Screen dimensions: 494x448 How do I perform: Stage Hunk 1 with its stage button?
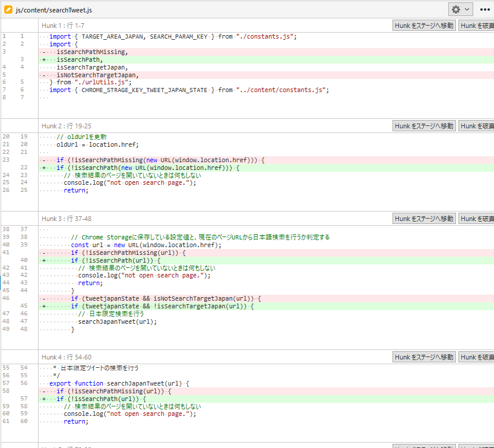pyautogui.click(x=424, y=26)
